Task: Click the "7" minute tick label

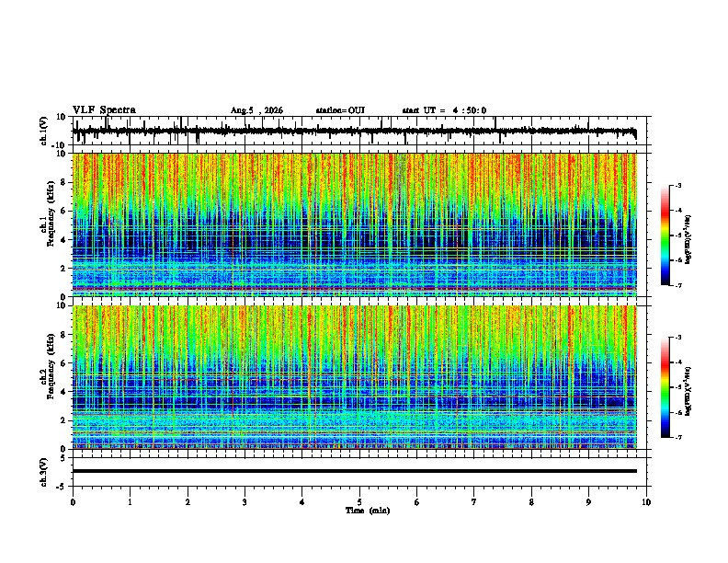Action: point(474,502)
